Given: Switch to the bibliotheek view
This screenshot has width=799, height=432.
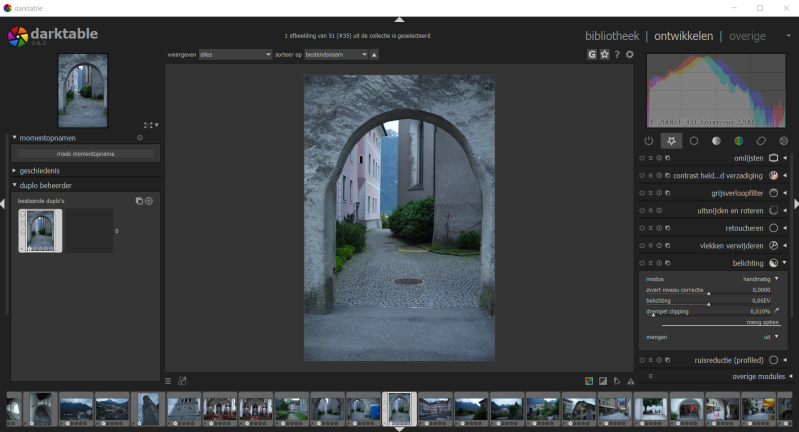Looking at the screenshot, I should [x=611, y=36].
